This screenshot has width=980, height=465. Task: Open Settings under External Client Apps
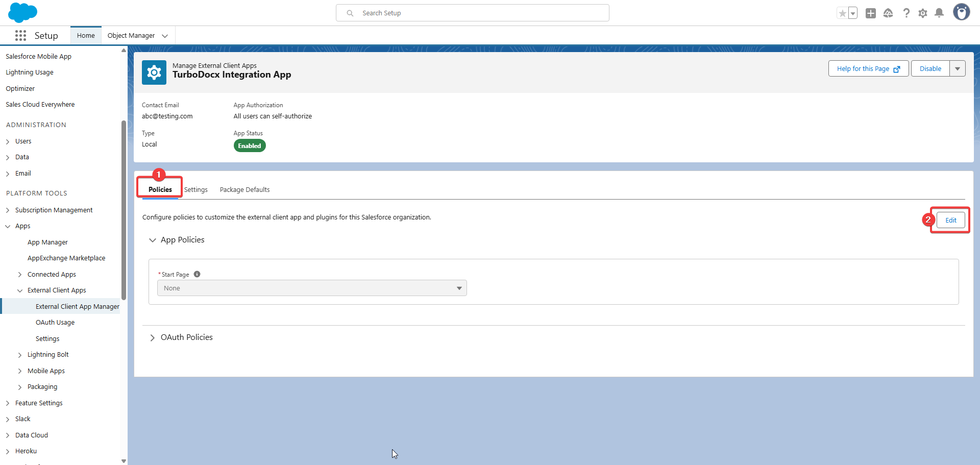pyautogui.click(x=47, y=338)
